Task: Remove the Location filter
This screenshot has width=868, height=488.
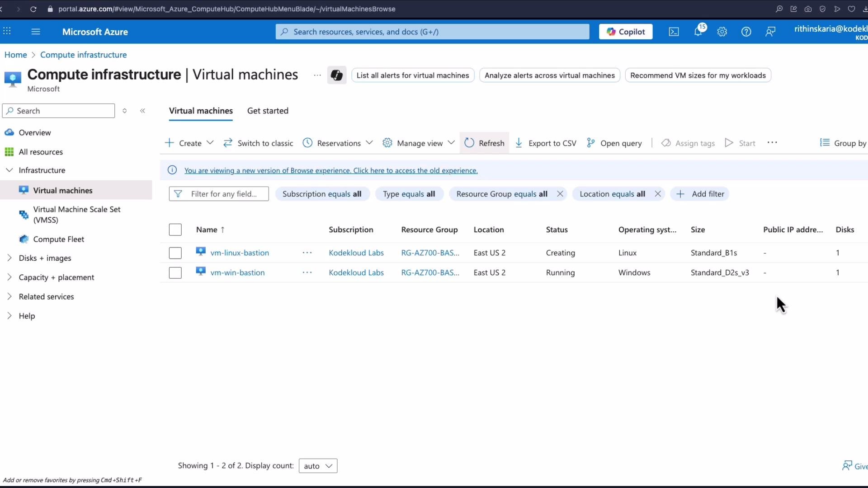Action: coord(658,194)
